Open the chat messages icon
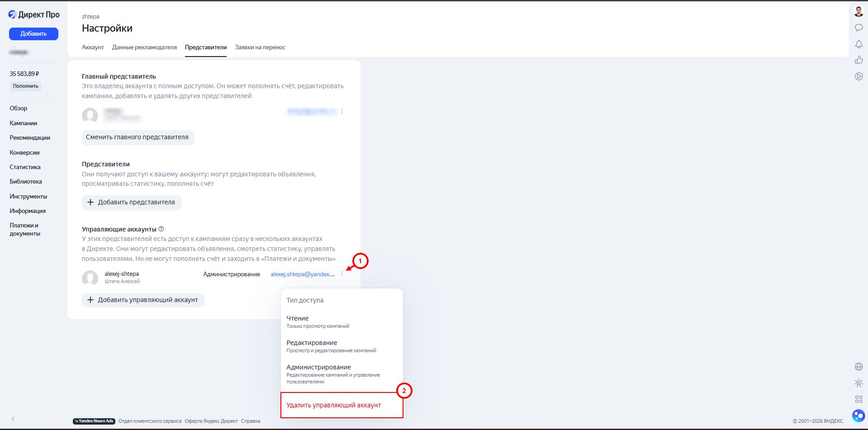Viewport: 868px width, 430px height. pyautogui.click(x=859, y=28)
